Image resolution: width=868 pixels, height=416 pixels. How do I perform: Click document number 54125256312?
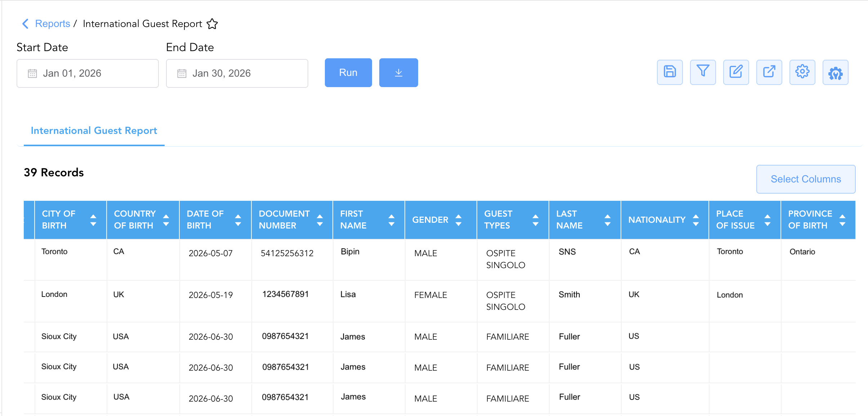[x=287, y=253]
